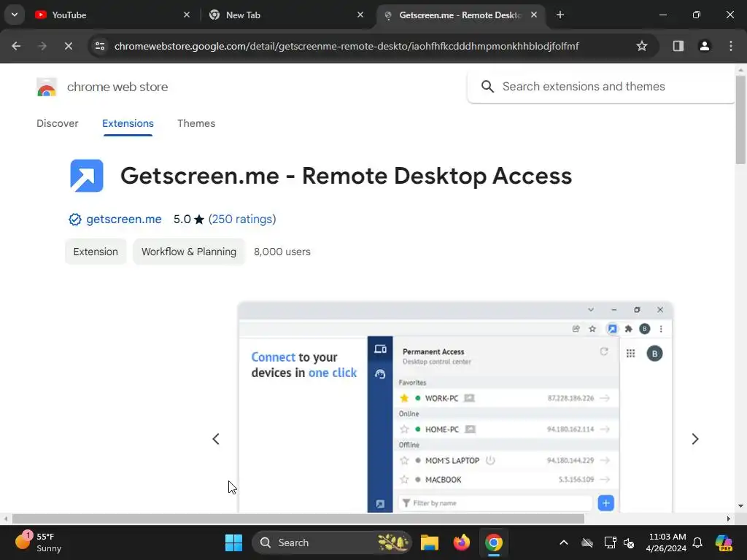Open the Chrome profile menu
Screen dimensions: 747x560
point(704,46)
